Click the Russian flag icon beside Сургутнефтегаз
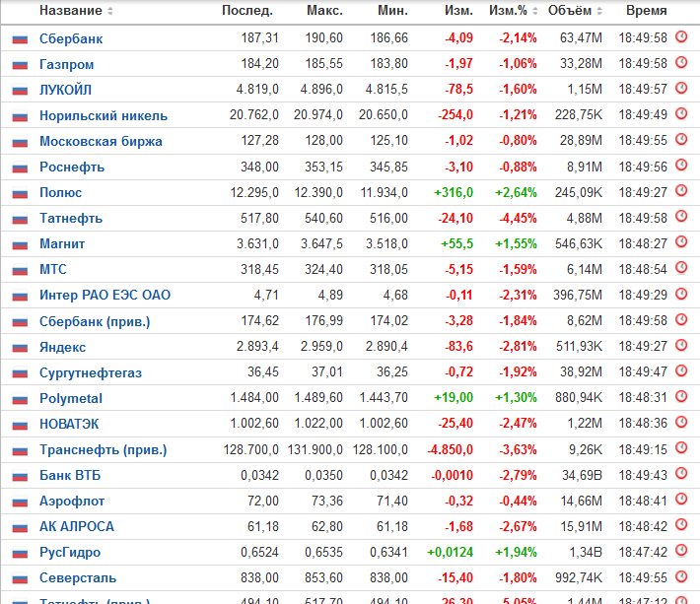The width and height of the screenshot is (700, 604). (x=20, y=373)
